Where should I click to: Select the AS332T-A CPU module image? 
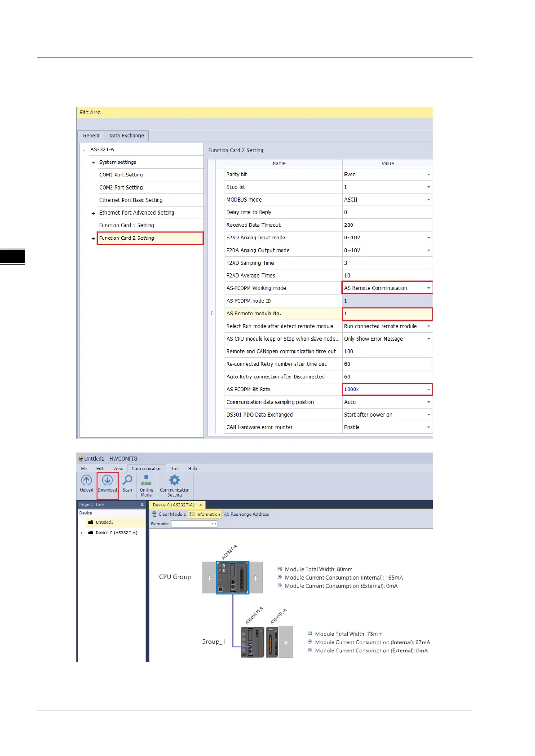232,577
